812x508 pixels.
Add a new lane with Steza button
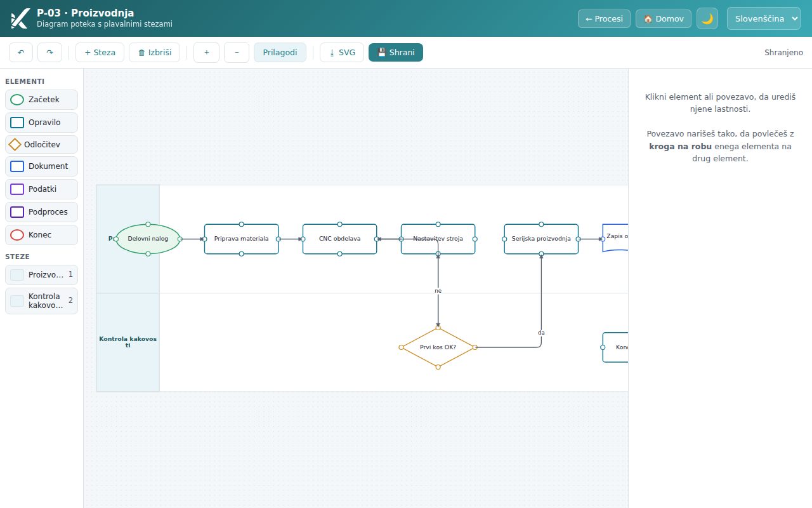[100, 53]
